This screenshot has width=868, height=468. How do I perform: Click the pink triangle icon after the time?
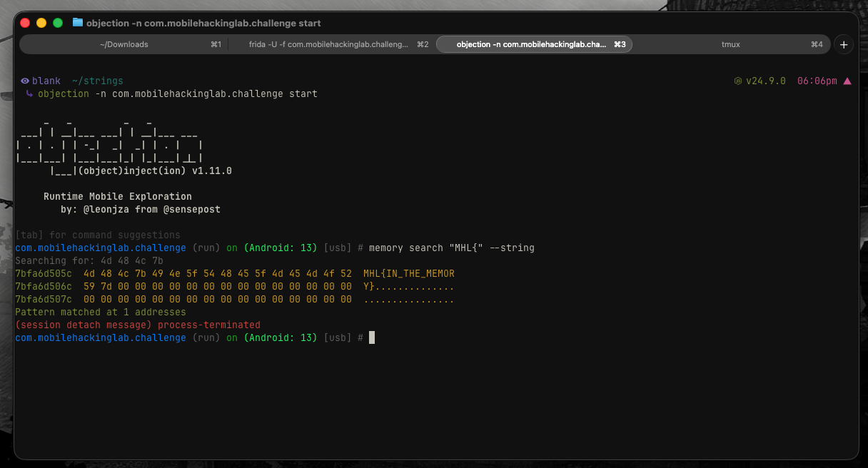coord(847,81)
